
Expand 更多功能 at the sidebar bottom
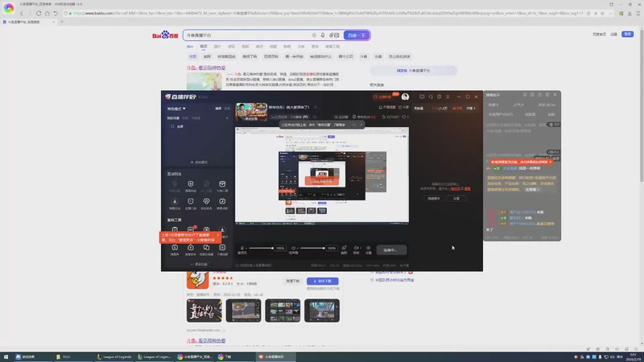pyautogui.click(x=199, y=265)
